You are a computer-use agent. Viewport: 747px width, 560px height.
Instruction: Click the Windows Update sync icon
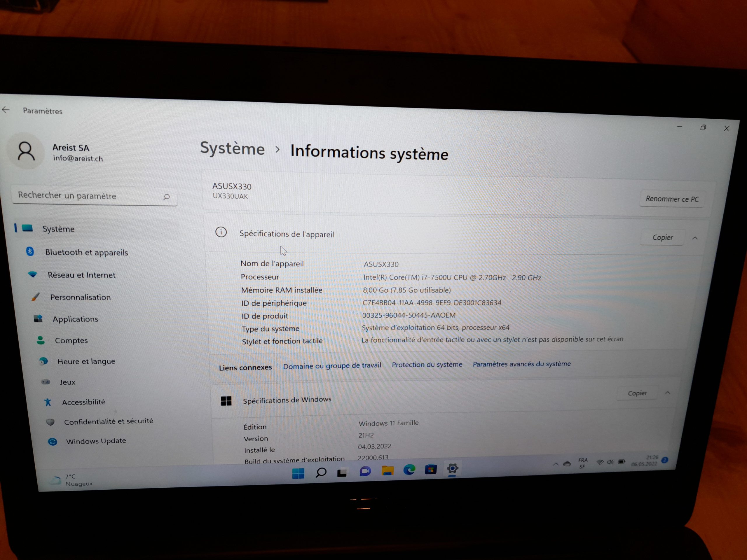pyautogui.click(x=52, y=442)
